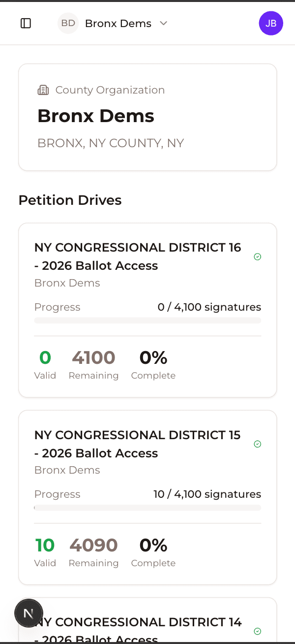Image resolution: width=295 pixels, height=644 pixels.
Task: Click the BD organization avatar
Action: tap(68, 23)
